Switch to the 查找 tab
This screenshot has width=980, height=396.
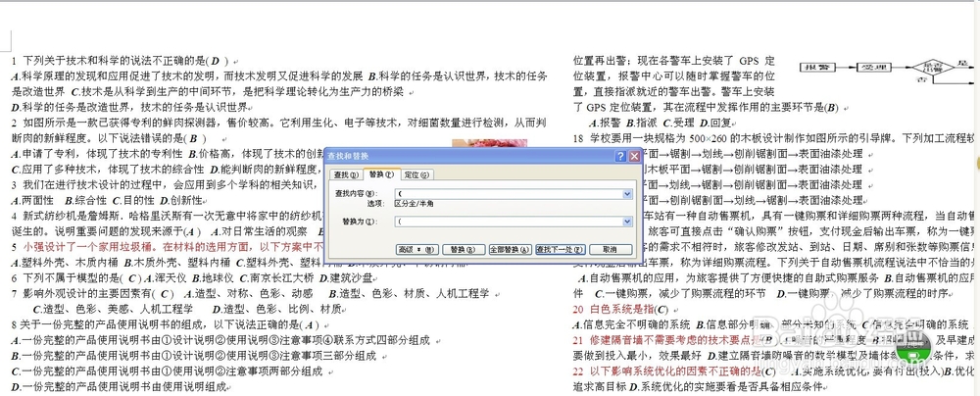346,174
